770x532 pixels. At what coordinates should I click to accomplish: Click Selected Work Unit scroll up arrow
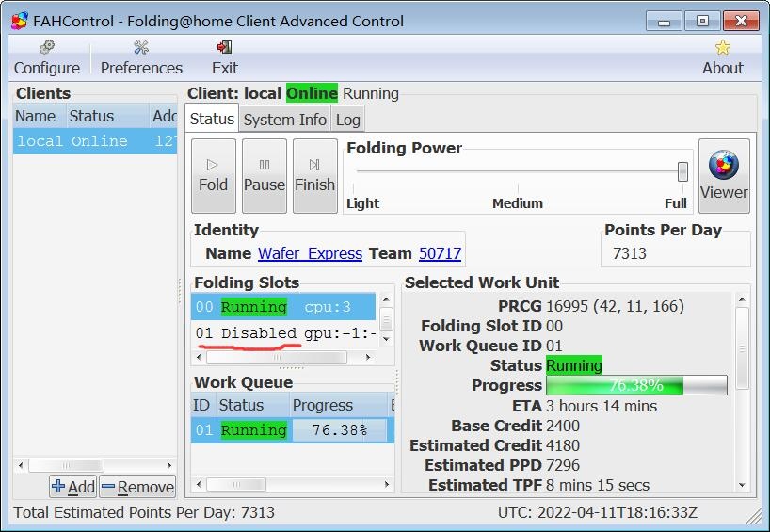tap(742, 299)
